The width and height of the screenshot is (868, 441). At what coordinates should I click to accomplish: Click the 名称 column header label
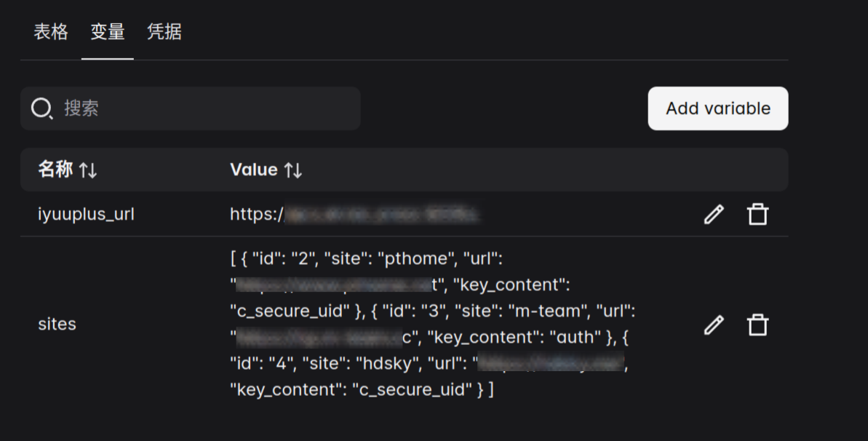55,169
